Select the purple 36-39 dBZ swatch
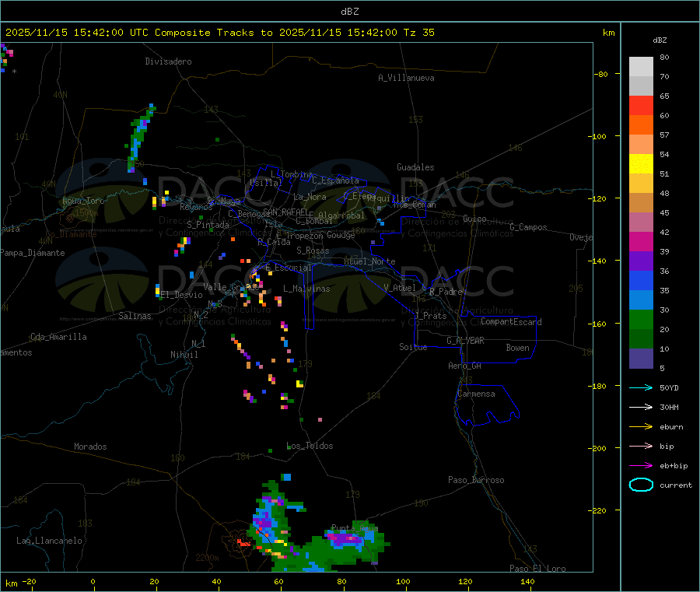 (641, 261)
